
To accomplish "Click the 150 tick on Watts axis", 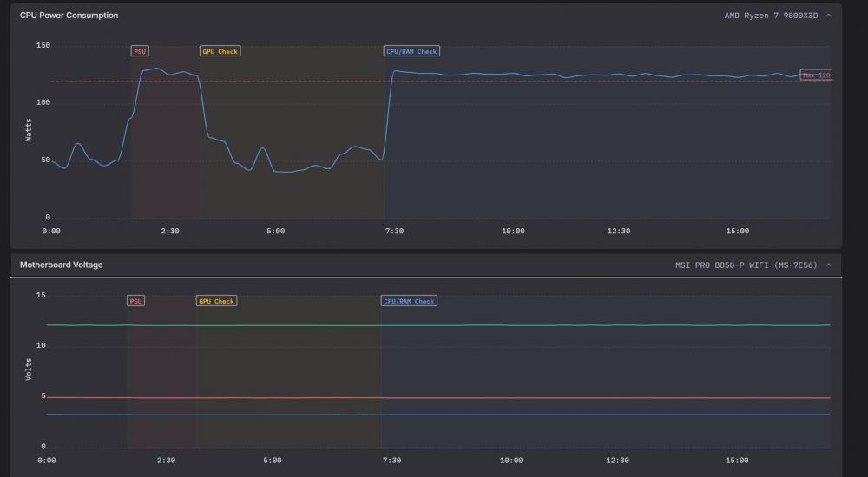I will 43,45.
